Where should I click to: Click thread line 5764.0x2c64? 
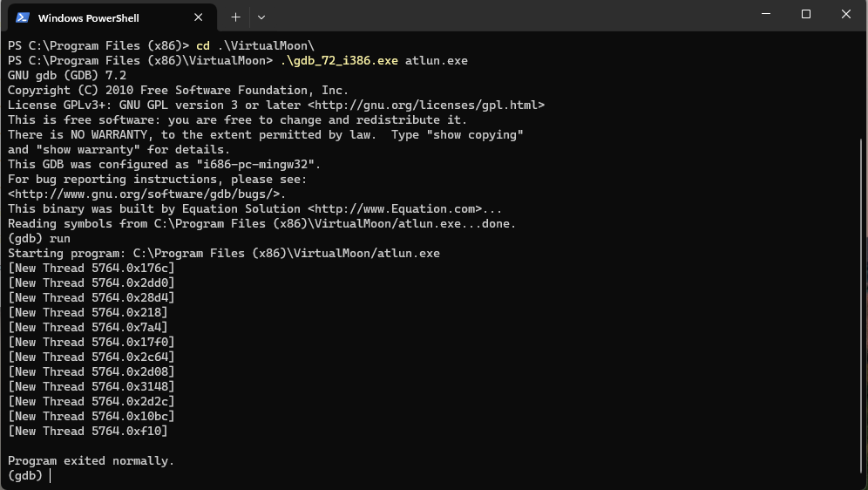tap(92, 357)
